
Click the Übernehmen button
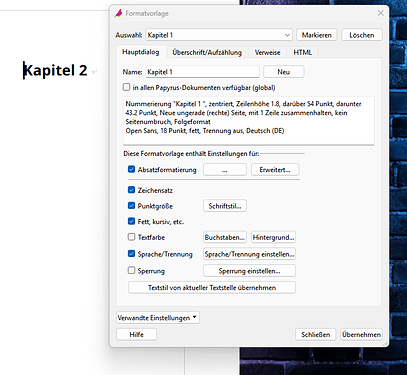[x=361, y=334]
